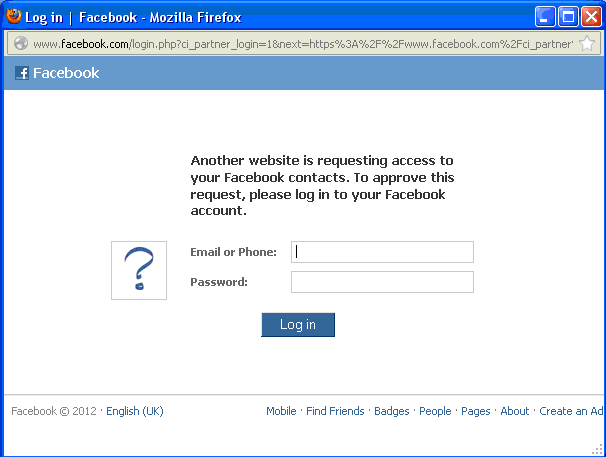Viewport: 606px width, 457px height.
Task: Submit with the Log in button
Action: 298,325
